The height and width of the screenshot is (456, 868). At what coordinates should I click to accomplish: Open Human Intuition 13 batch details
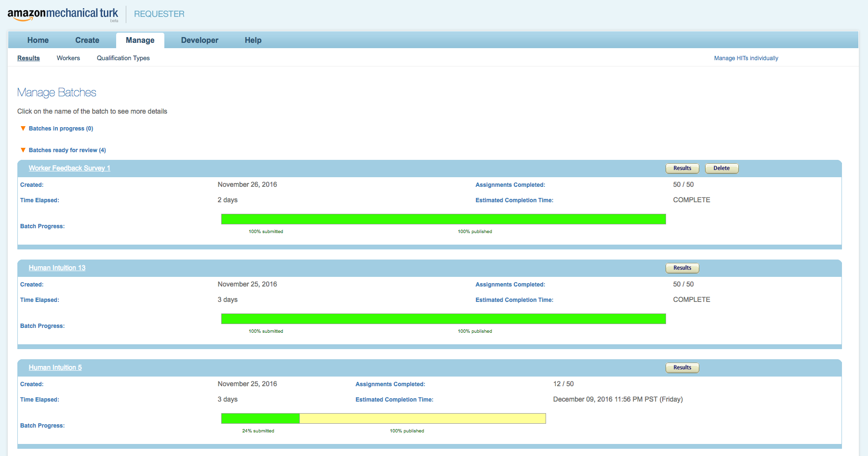57,268
